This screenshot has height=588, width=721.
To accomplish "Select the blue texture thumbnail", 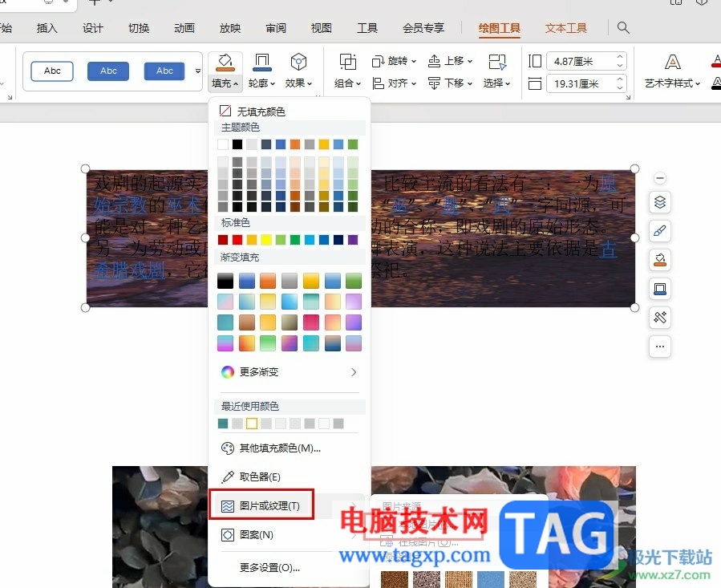I will point(491,580).
